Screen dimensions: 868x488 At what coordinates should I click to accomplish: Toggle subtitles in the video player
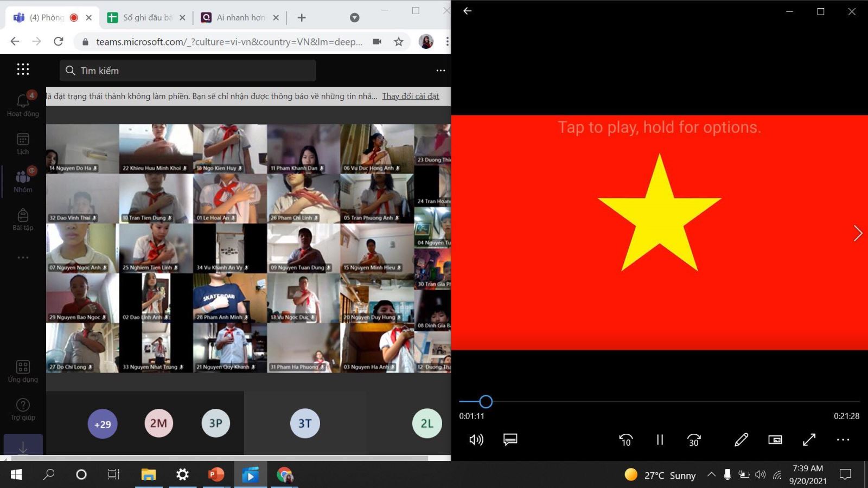pyautogui.click(x=510, y=440)
